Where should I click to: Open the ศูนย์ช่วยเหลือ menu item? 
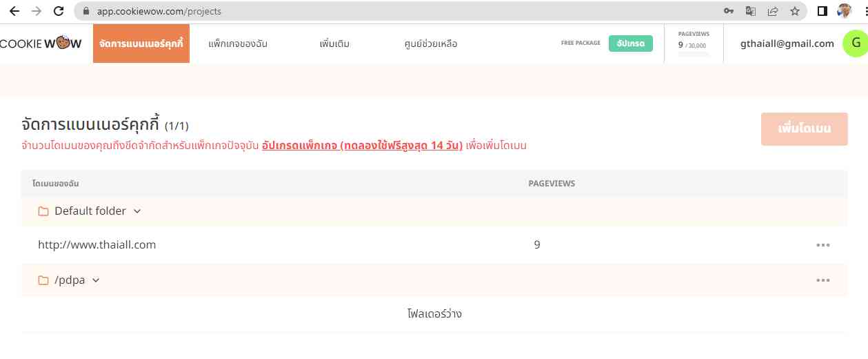point(430,43)
